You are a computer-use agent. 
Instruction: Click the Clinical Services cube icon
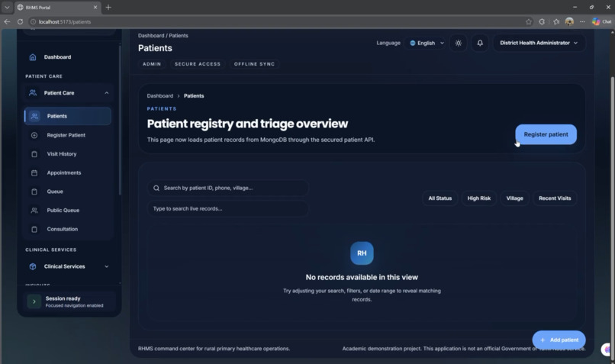click(x=33, y=267)
